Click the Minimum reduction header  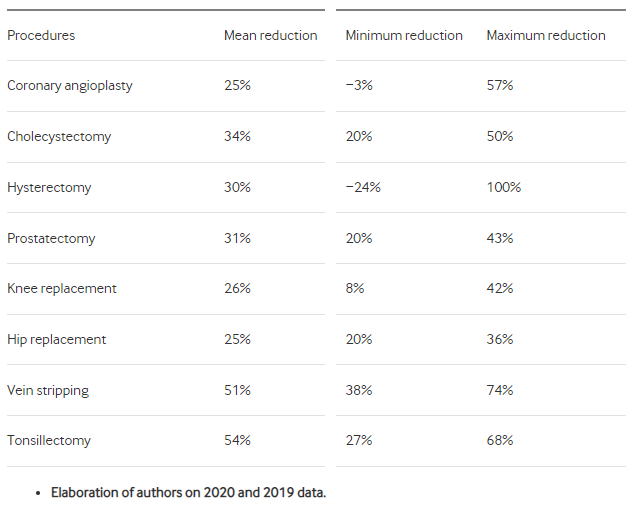pos(404,36)
